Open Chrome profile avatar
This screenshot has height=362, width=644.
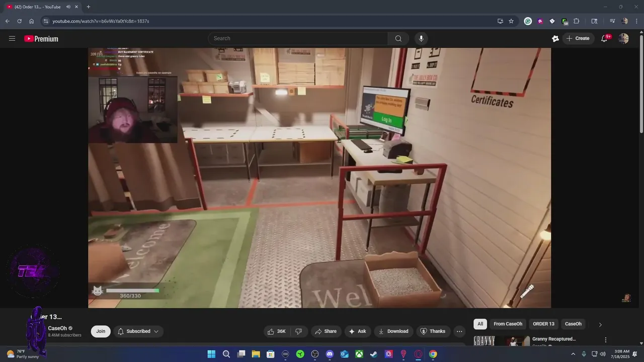pos(624,21)
